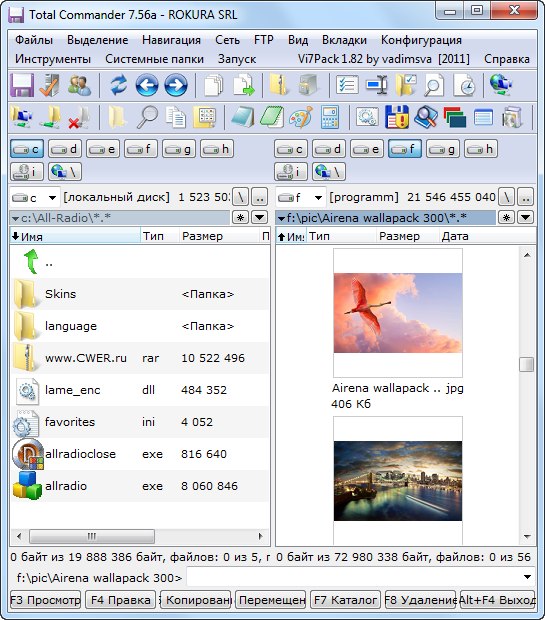Click the blue forward arrow icon
This screenshot has height=620, width=545.
click(176, 85)
